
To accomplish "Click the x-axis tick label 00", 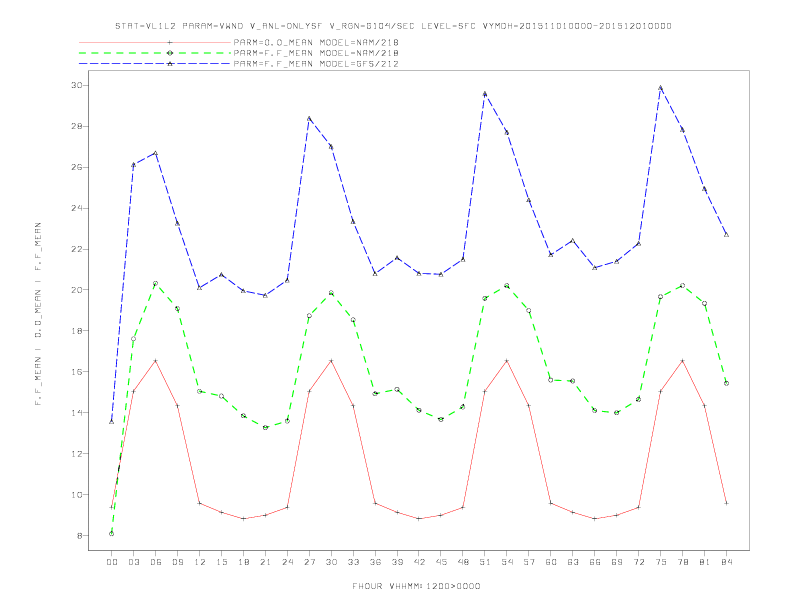I will pos(112,562).
